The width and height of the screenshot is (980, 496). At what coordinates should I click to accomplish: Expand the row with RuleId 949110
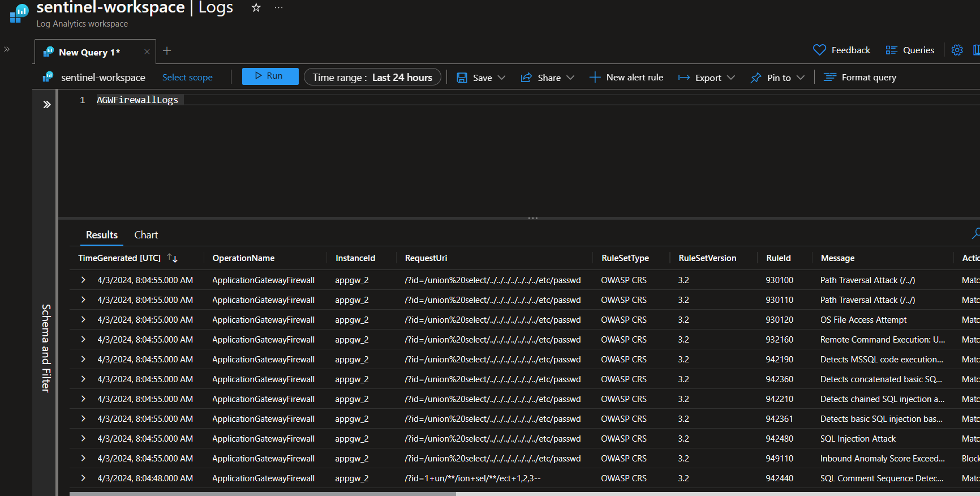83,458
